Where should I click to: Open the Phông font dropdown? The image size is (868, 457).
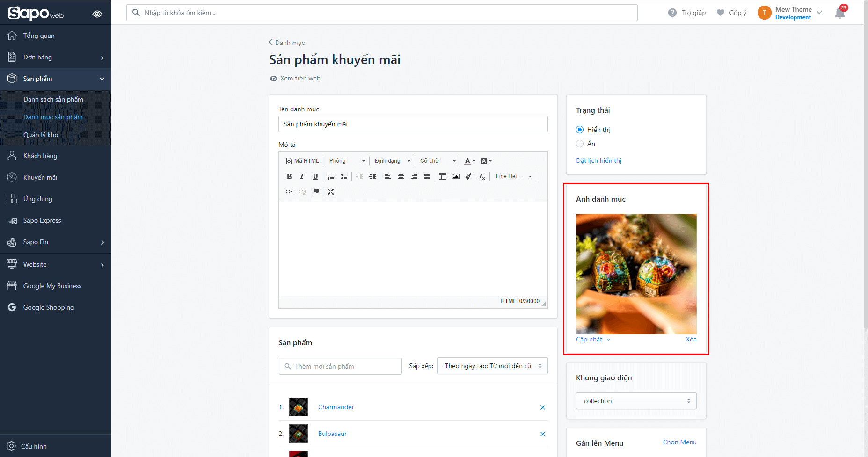tap(347, 161)
